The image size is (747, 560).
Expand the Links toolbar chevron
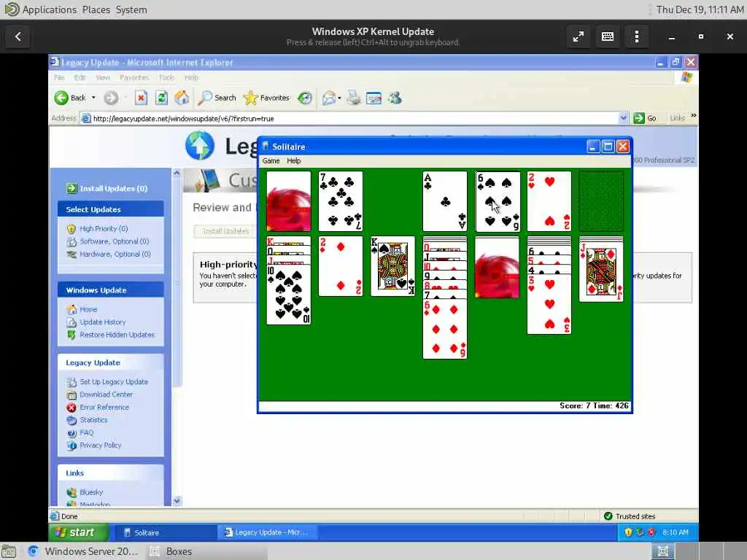tap(693, 115)
